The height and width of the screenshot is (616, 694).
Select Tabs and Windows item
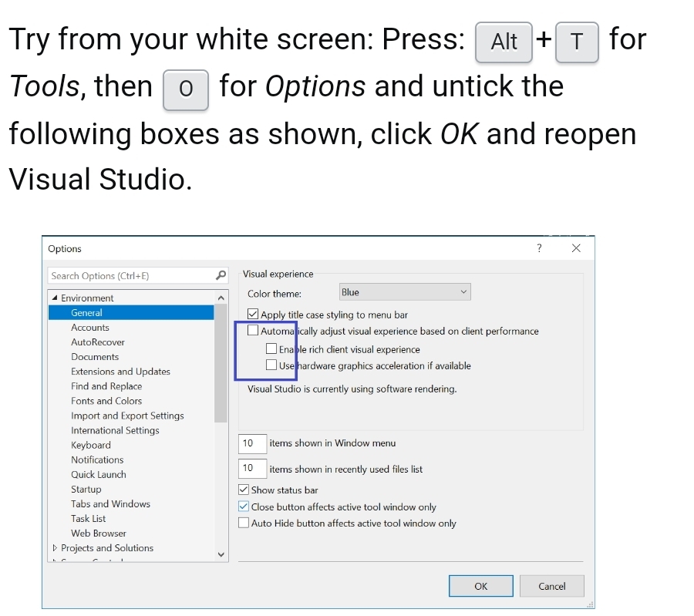pyautogui.click(x=110, y=503)
